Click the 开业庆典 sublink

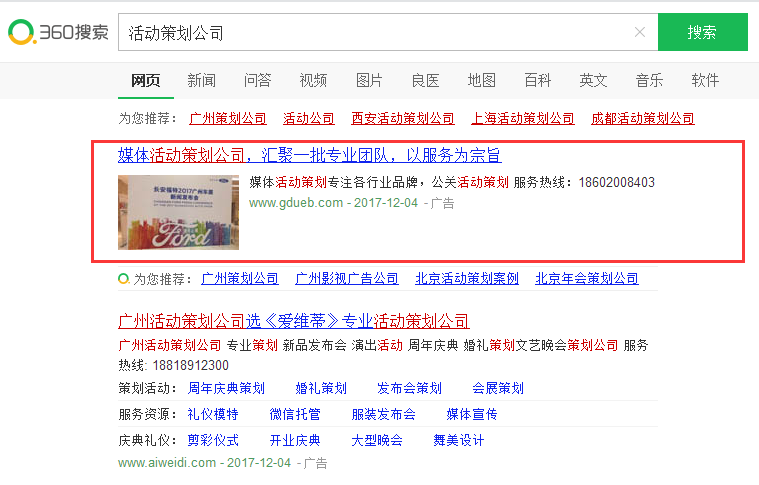coord(295,441)
